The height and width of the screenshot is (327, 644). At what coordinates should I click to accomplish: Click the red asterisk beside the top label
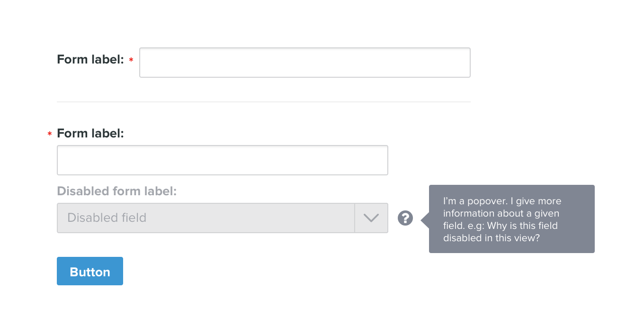coord(131,60)
